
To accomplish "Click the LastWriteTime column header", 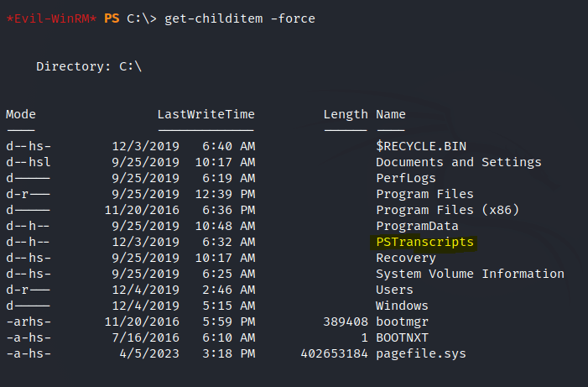I will click(x=206, y=114).
